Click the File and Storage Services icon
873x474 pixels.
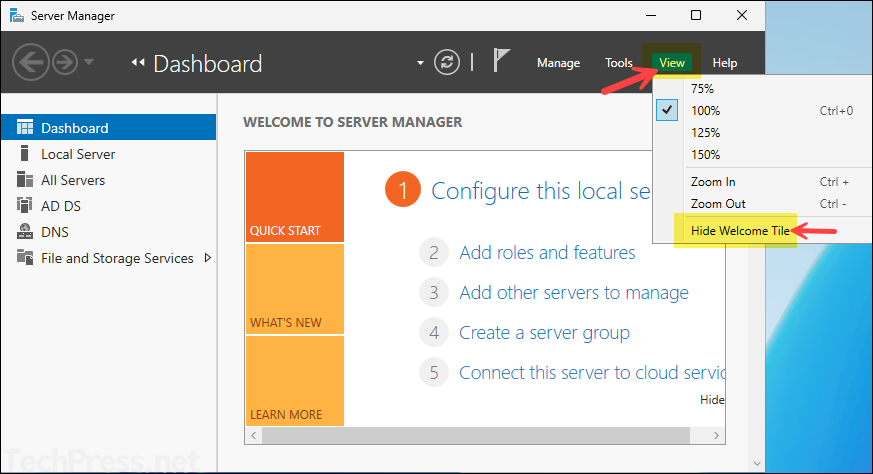[25, 257]
